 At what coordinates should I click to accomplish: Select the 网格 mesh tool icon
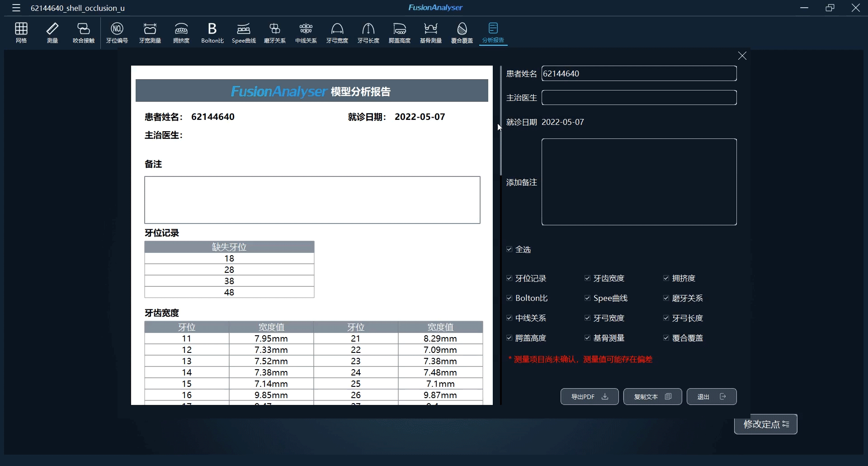pyautogui.click(x=21, y=33)
